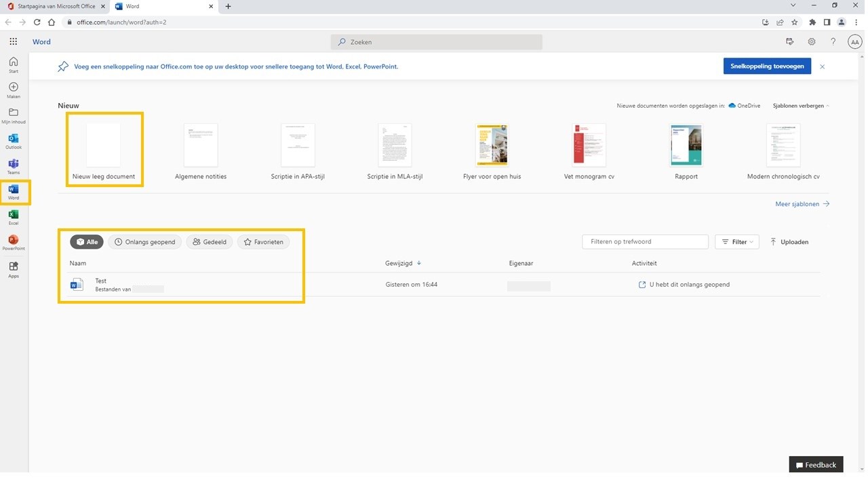Open the AA account avatar
This screenshot has width=868, height=488.
[x=854, y=42]
